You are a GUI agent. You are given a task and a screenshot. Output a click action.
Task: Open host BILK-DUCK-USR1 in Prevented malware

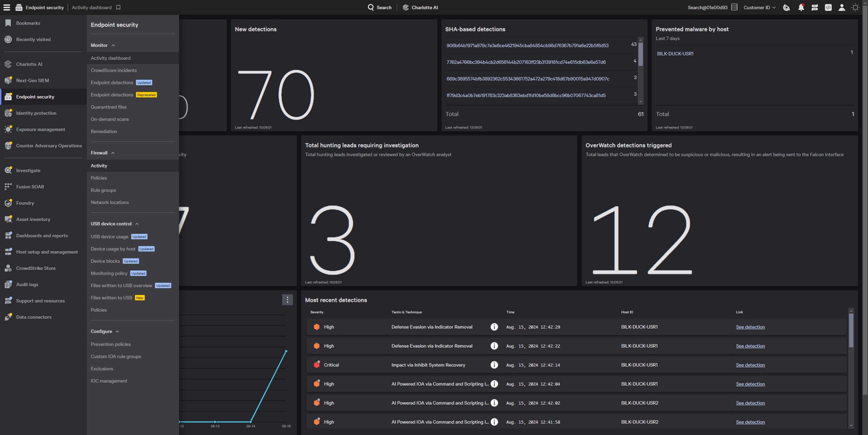coord(675,53)
